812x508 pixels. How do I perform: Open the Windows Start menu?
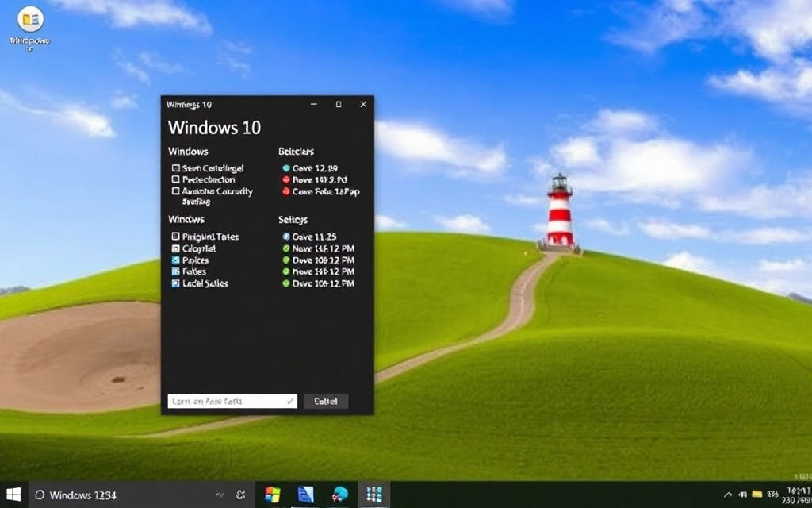point(13,495)
